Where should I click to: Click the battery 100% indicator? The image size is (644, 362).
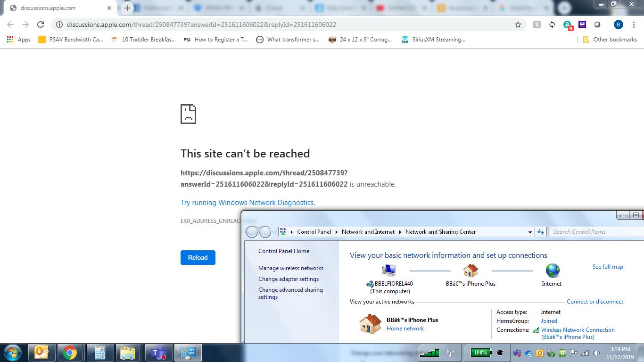point(481,353)
